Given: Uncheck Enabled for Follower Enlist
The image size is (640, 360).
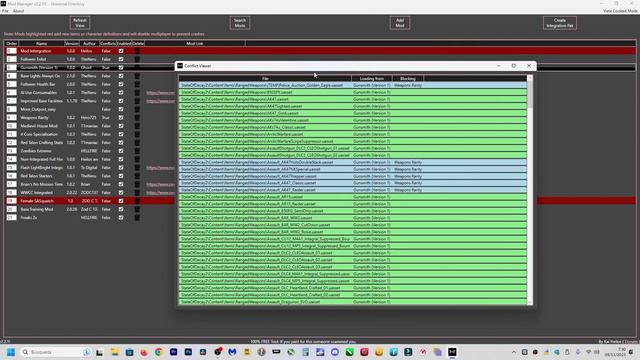Looking at the screenshot, I should 121,59.
